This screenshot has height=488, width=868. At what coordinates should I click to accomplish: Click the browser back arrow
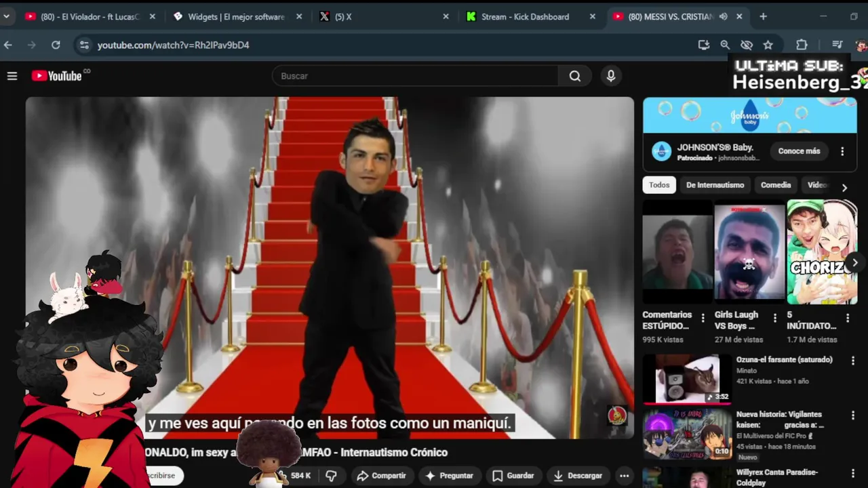point(8,45)
